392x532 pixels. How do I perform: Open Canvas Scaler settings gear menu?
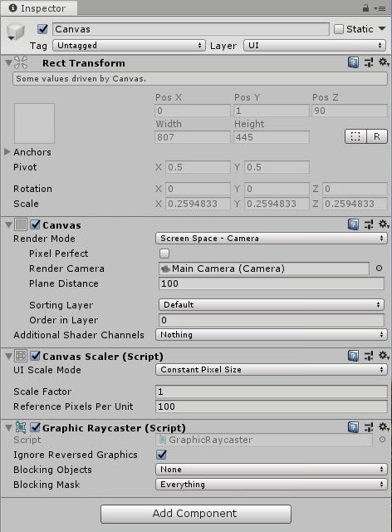pos(384,355)
